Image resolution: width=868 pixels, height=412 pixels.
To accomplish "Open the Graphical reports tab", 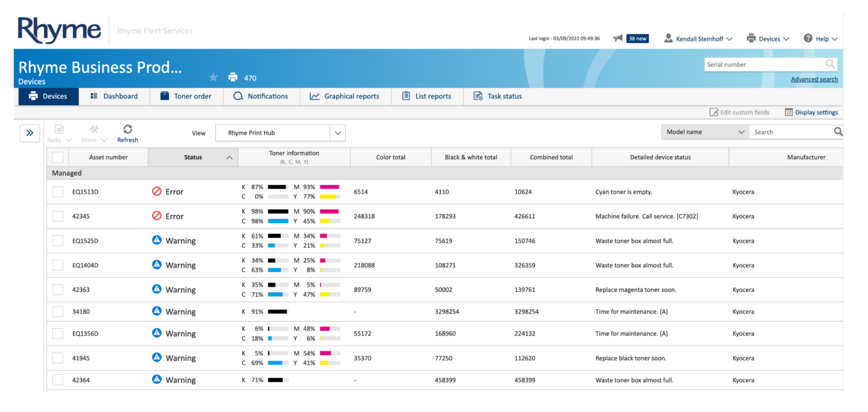I will click(345, 96).
